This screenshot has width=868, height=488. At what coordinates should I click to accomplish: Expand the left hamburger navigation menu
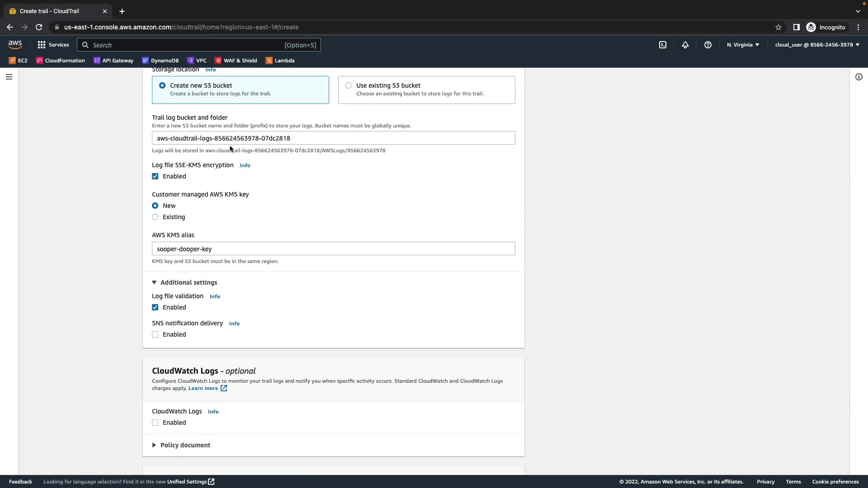9,77
